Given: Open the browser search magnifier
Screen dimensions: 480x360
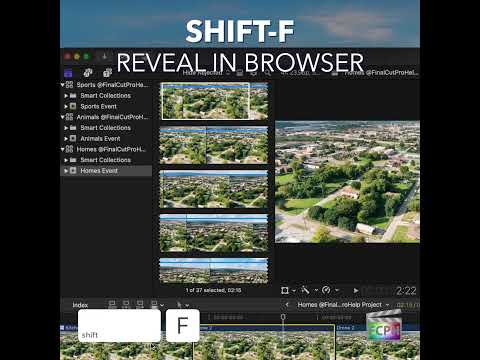Looking at the screenshot, I should coord(267,73).
